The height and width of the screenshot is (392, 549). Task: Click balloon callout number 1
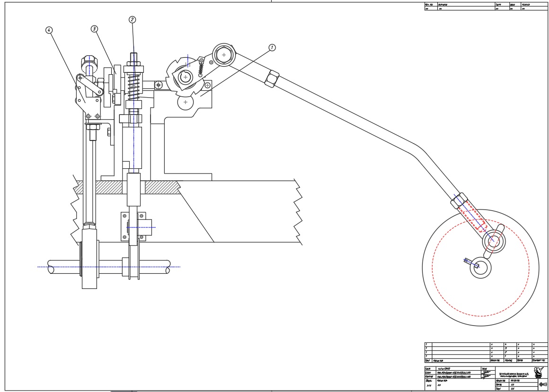[272, 47]
